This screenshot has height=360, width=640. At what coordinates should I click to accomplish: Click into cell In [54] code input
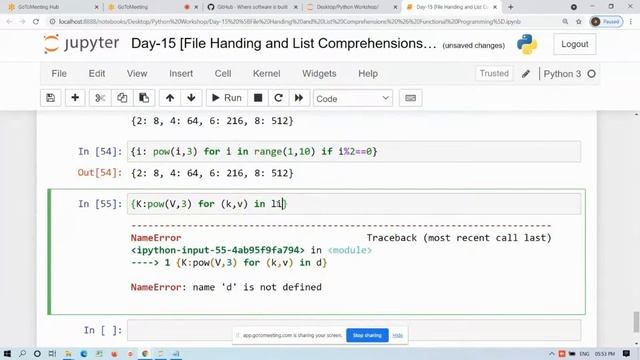point(353,151)
